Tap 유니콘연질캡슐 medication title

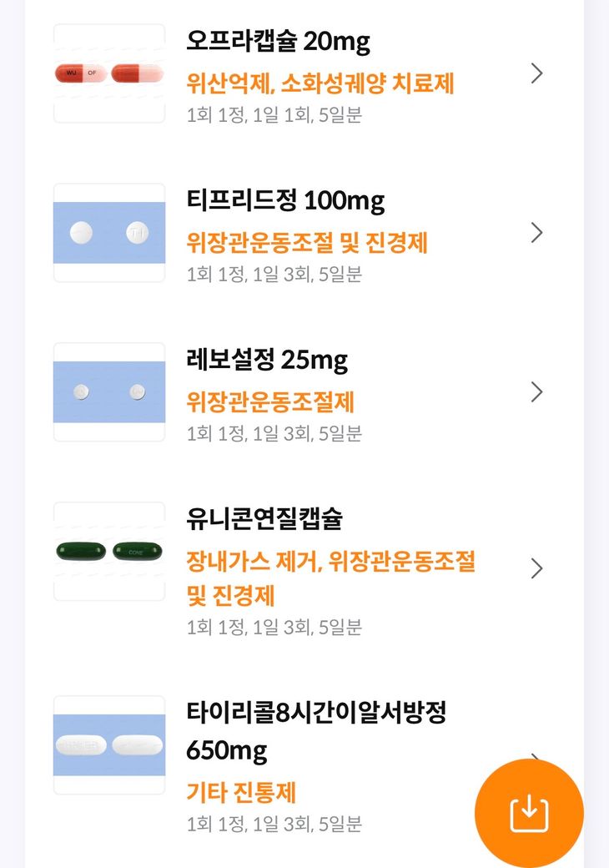click(264, 519)
